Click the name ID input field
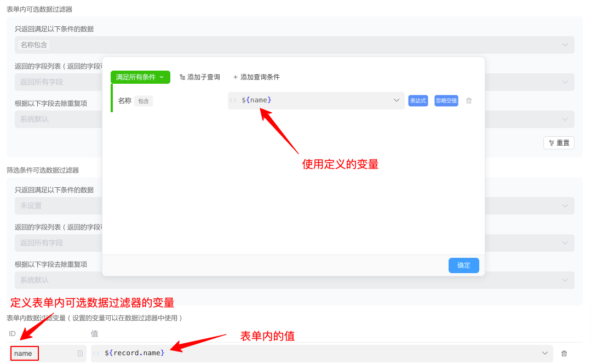Screen dimensions: 591x364 (x=44, y=354)
